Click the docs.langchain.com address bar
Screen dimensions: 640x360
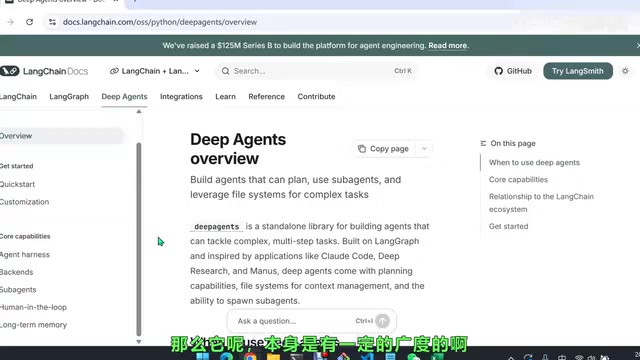click(160, 22)
